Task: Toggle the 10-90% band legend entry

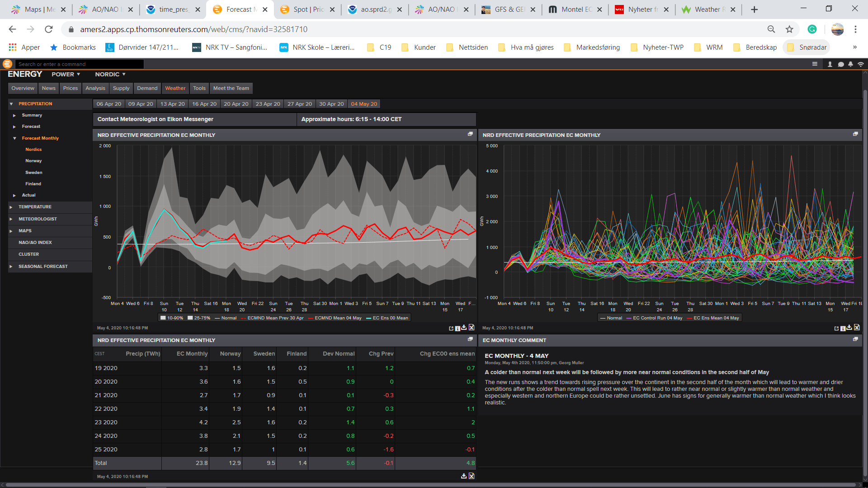Action: (x=172, y=318)
